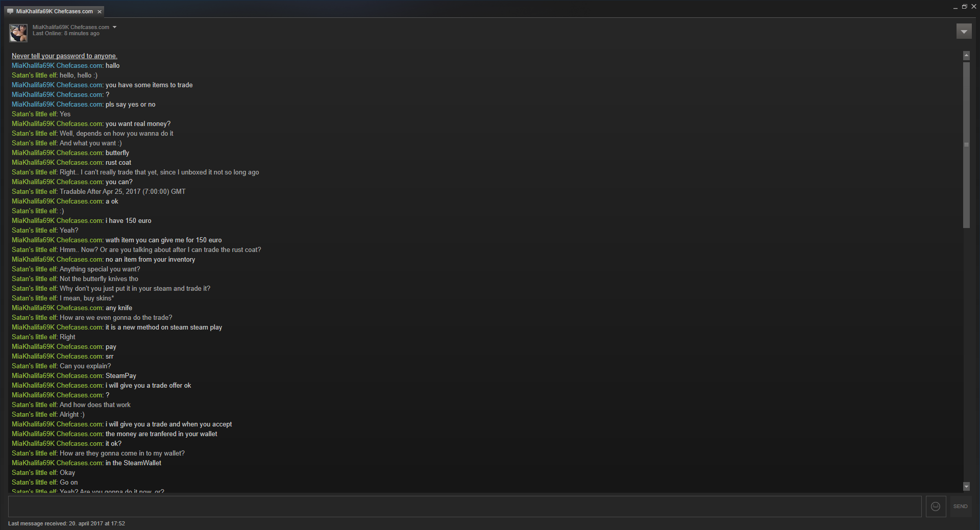Minimize the chat window
Viewport: 980px width, 530px height.
tap(955, 7)
